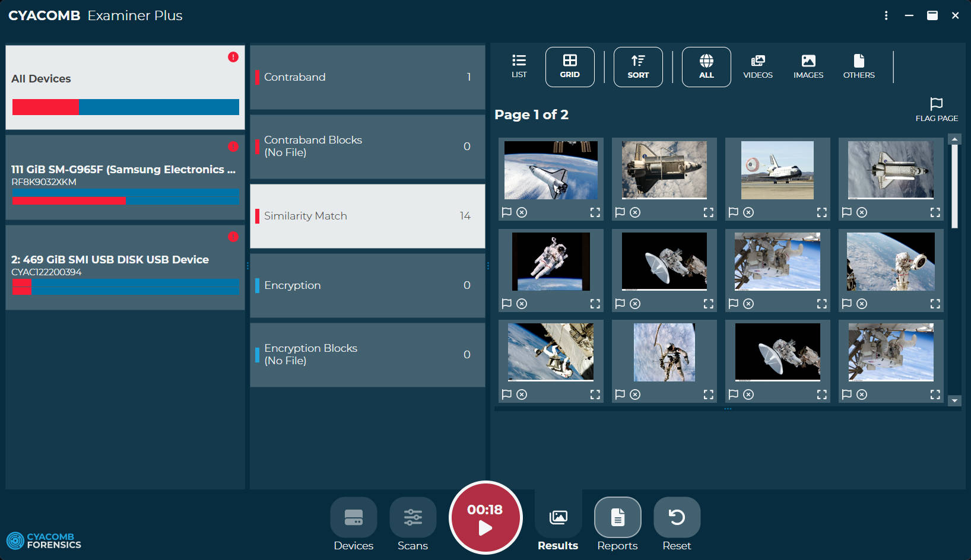This screenshot has width=971, height=560.
Task: Toggle the ALL file type filter
Action: [x=706, y=66]
